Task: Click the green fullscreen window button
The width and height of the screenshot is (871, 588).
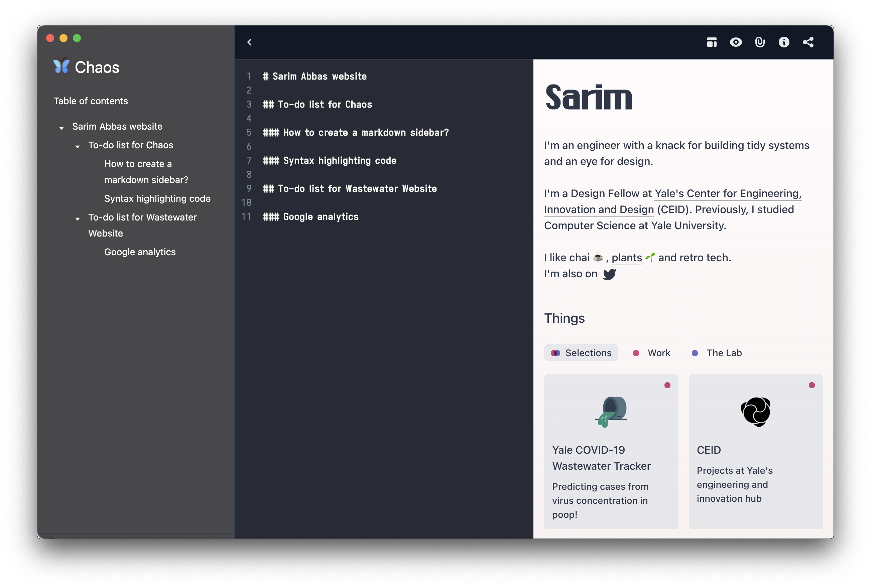Action: tap(77, 38)
